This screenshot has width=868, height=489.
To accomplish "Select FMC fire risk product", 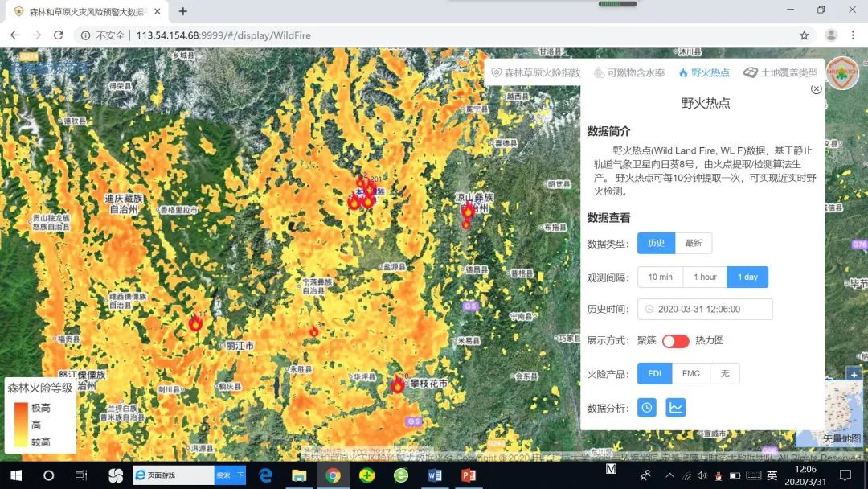I will pyautogui.click(x=691, y=374).
